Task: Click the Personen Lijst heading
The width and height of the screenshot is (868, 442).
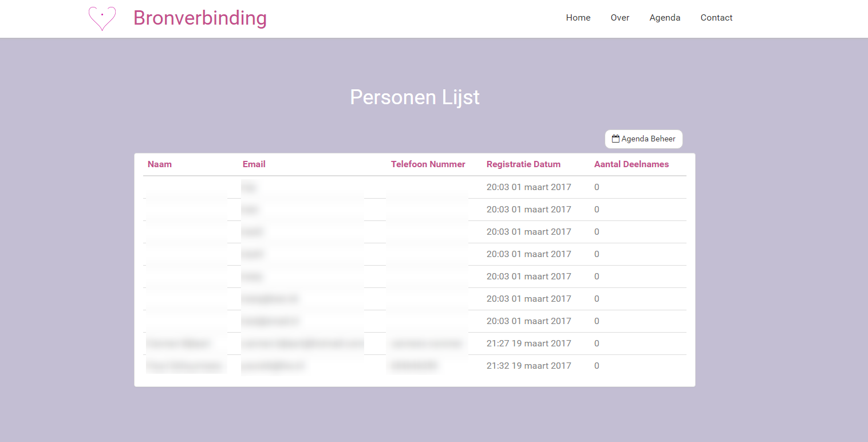Action: coord(415,97)
